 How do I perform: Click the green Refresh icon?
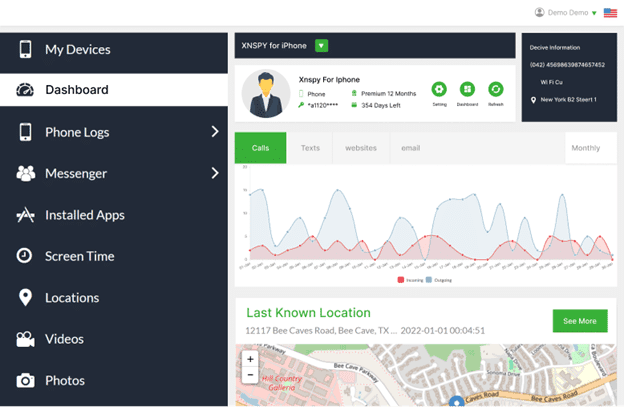(496, 90)
